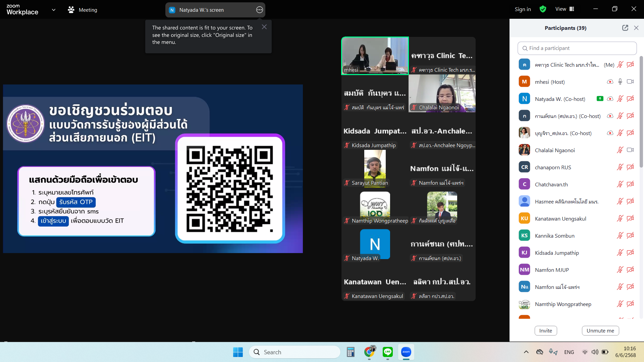Toggle my video in first participant row

(630, 64)
